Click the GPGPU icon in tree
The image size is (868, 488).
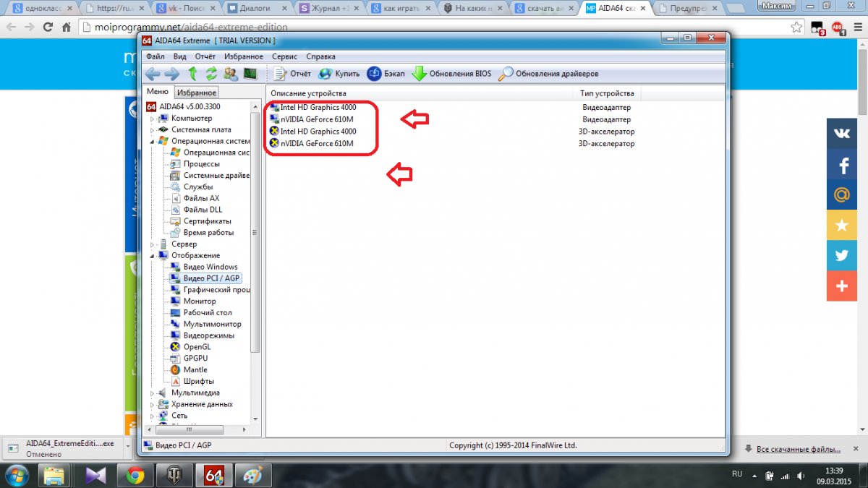click(175, 358)
